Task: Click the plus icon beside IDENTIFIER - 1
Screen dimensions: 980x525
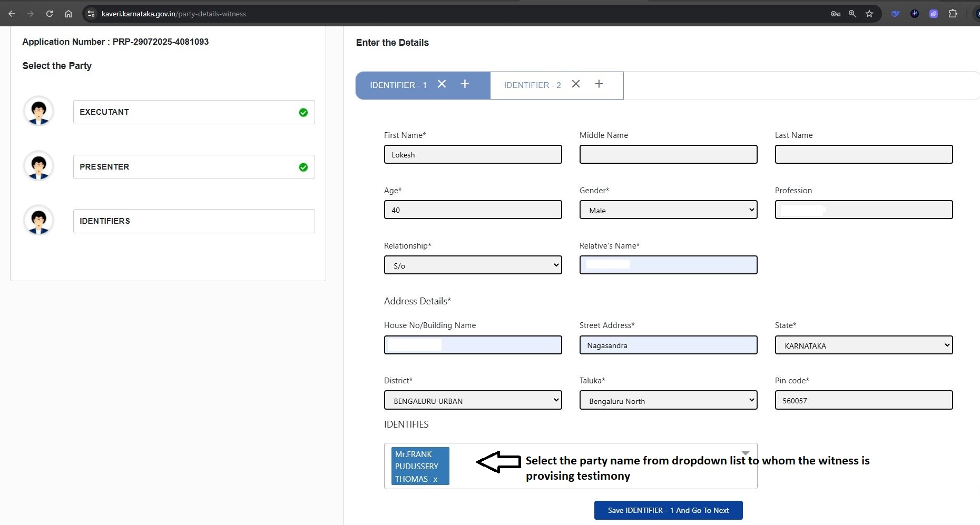Action: click(465, 84)
